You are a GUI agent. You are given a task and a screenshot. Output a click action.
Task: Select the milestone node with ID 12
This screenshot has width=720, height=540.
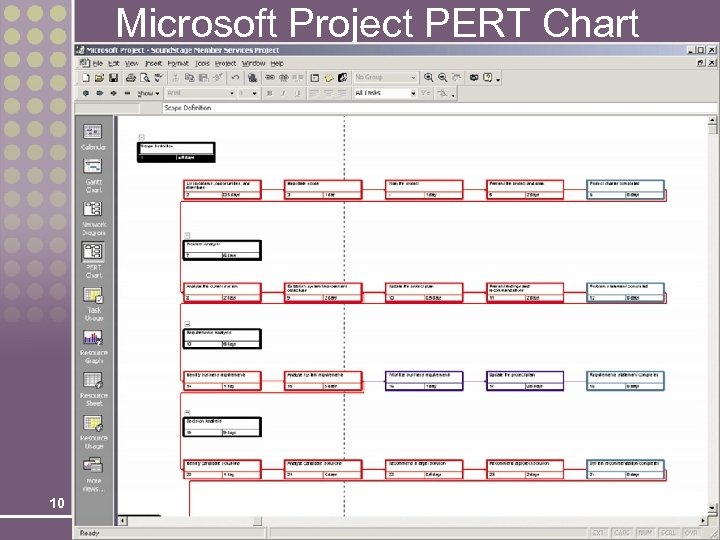pyautogui.click(x=625, y=292)
